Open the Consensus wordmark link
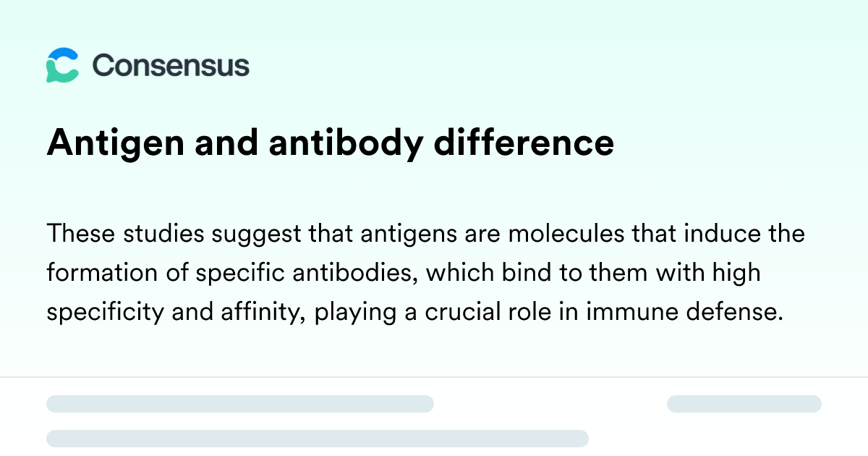868x456 pixels. (x=171, y=66)
